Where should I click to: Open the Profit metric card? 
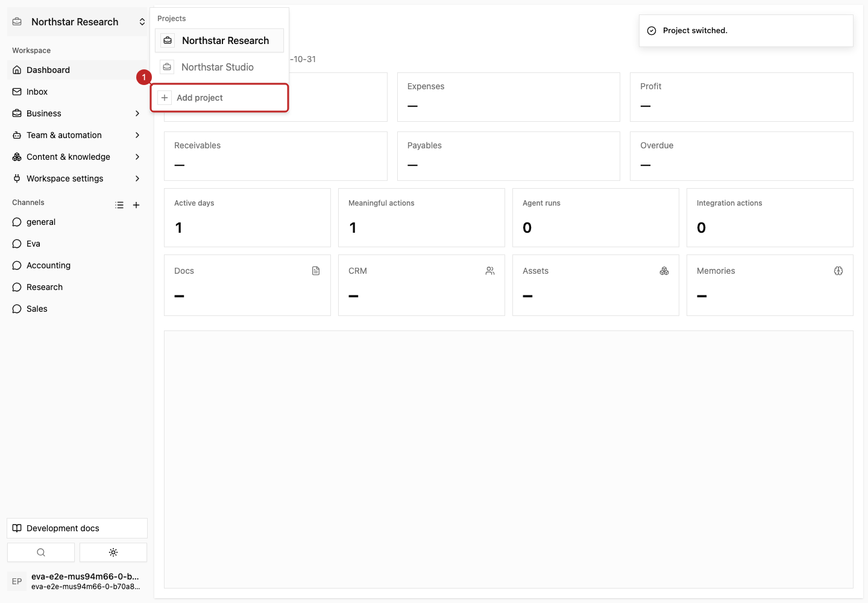[x=741, y=97]
